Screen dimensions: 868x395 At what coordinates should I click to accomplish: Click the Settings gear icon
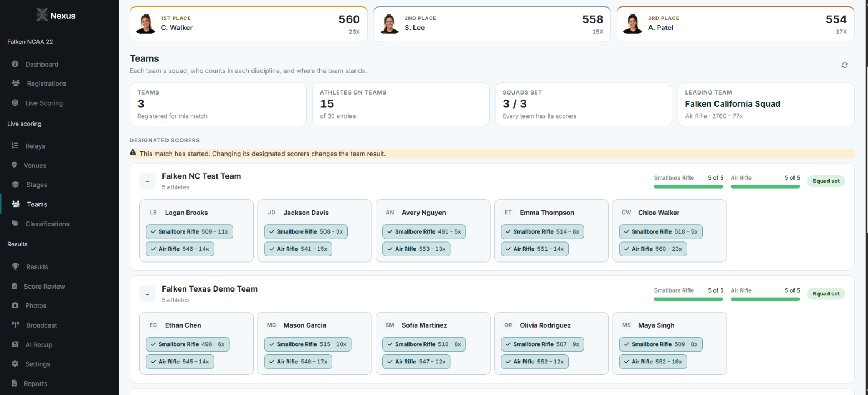[x=15, y=364]
